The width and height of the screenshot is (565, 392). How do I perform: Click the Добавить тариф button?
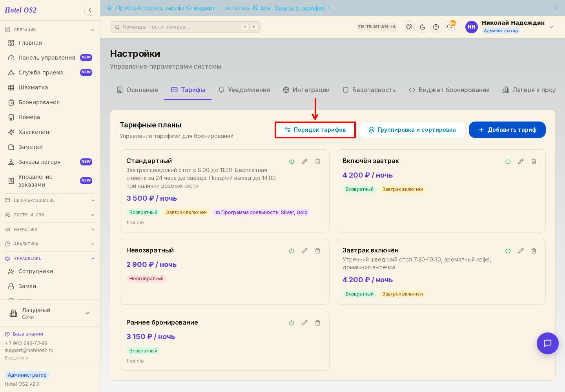507,130
